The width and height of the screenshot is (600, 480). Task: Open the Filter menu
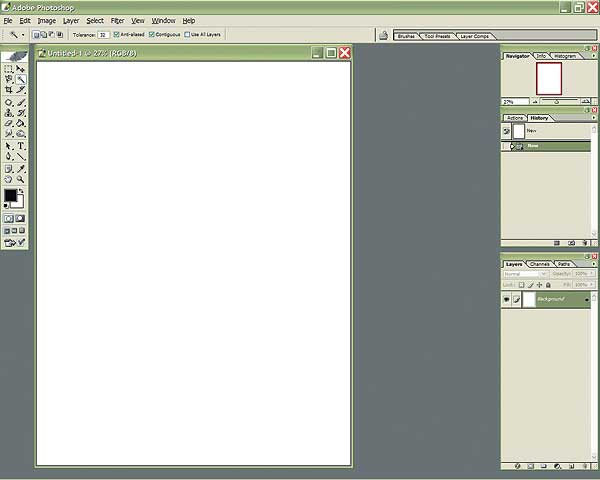118,20
